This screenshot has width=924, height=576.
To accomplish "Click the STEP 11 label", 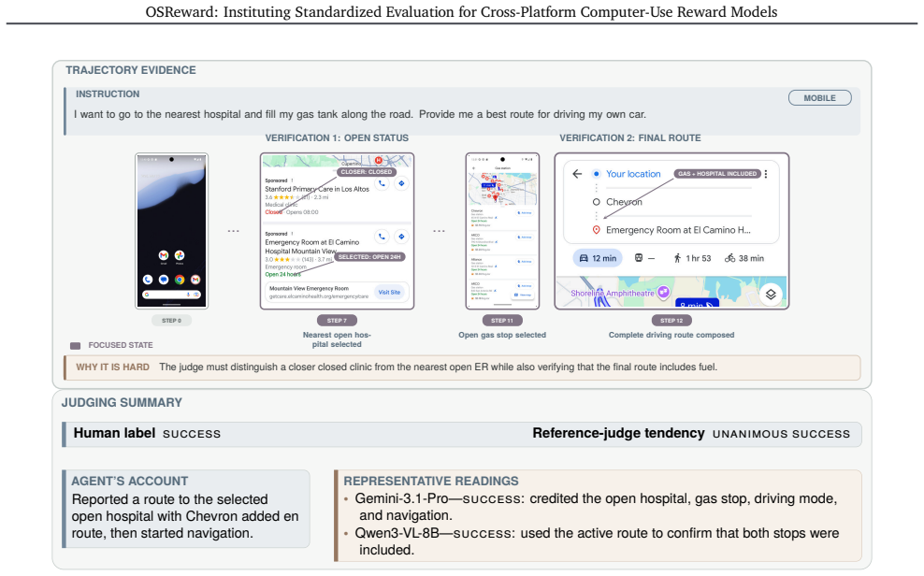I will [502, 321].
